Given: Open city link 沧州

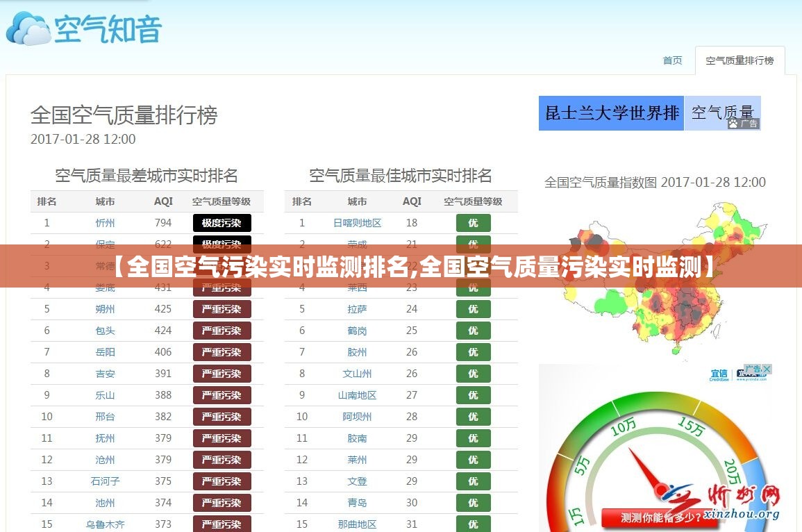Looking at the screenshot, I should pos(105,459).
